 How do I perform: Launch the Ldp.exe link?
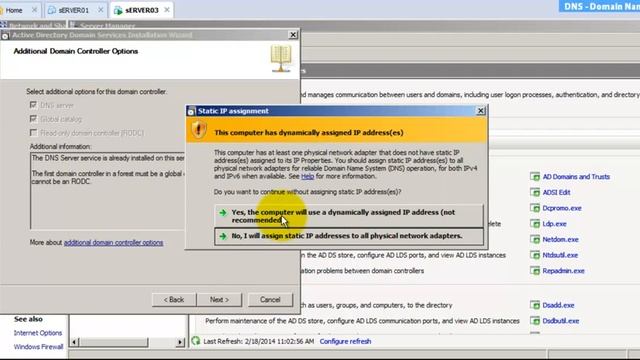(554, 224)
